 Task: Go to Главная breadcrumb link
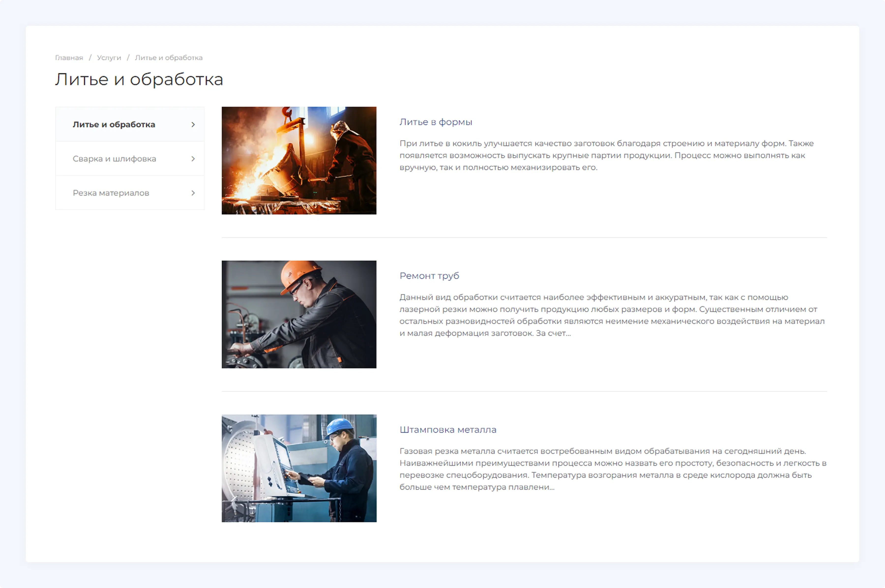pos(69,58)
